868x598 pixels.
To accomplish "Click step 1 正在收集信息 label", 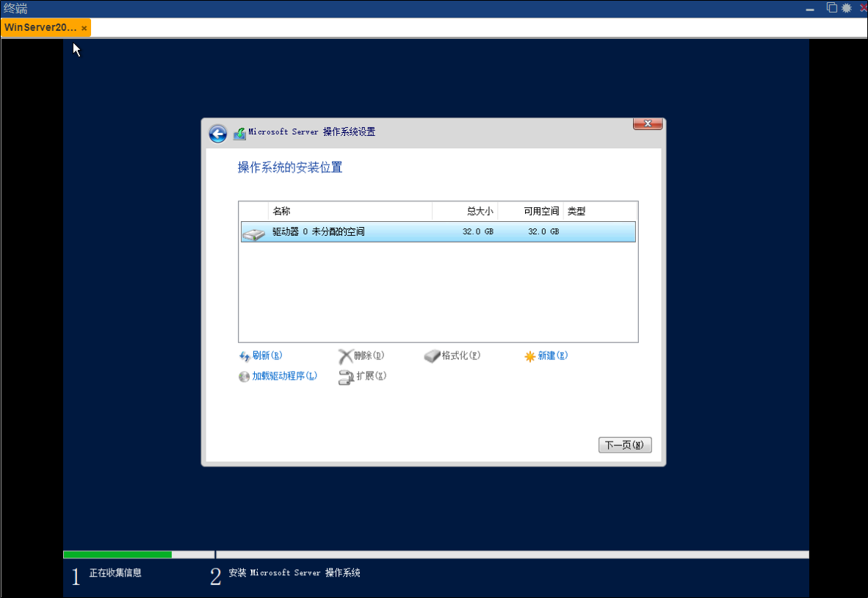I will [115, 573].
